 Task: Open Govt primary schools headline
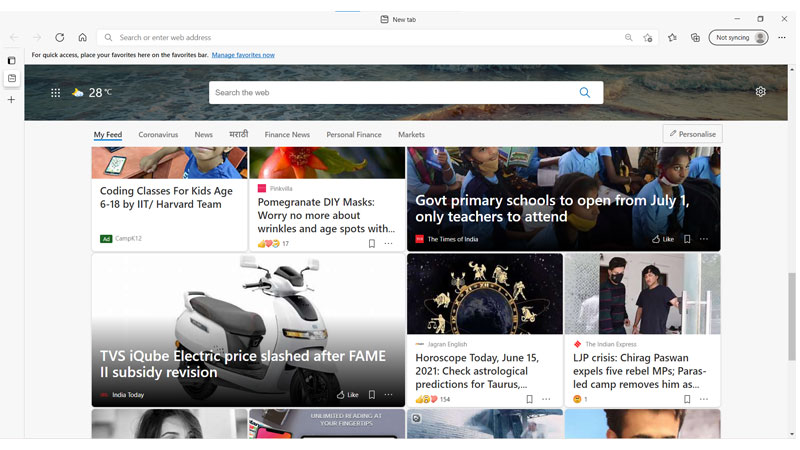click(x=552, y=208)
